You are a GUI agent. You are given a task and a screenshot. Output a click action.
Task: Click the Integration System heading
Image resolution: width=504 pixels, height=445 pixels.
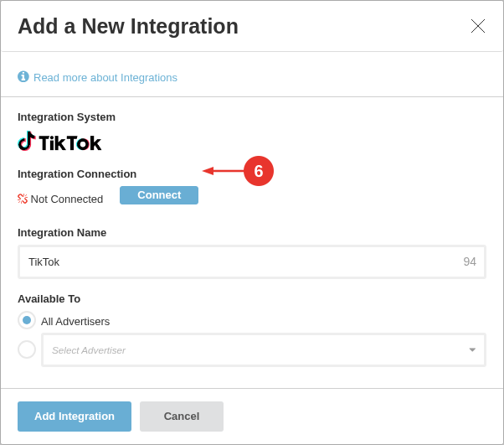click(66, 117)
